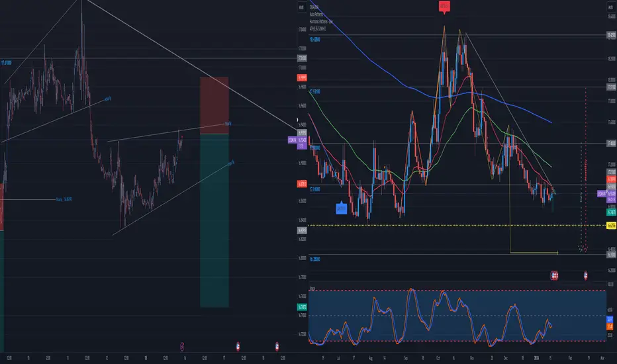Click the blue 18.42500 horizontal level label
Image resolution: width=617 pixels, height=364 pixels.
pos(315,40)
